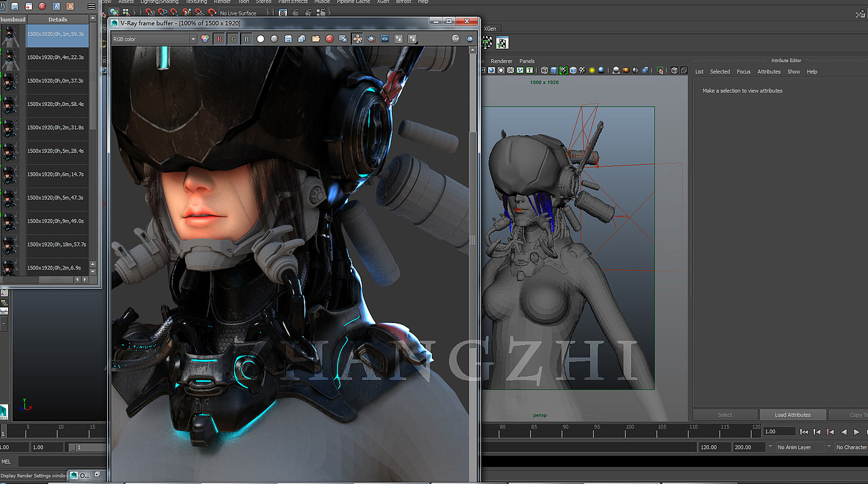Toggle smooth shade all blue cube icon
Screen dimensions: 868x484
point(554,70)
